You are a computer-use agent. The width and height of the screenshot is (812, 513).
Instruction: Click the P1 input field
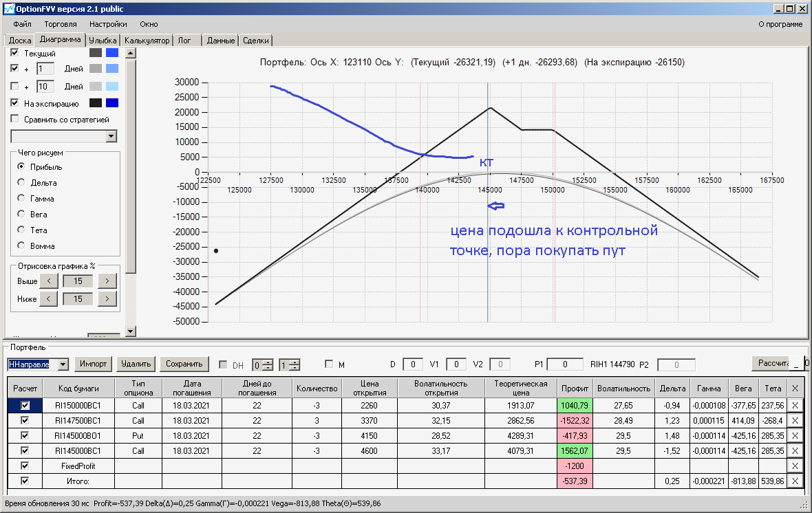click(565, 364)
